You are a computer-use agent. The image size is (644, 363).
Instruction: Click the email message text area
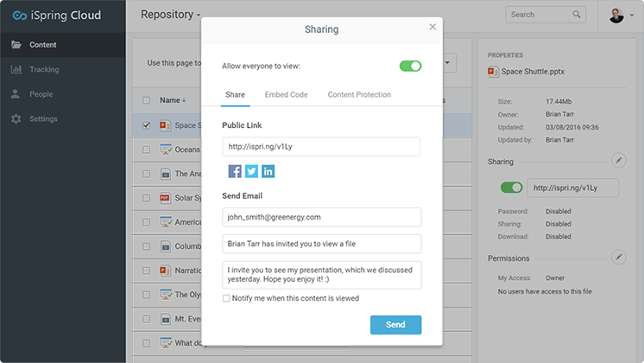(322, 275)
